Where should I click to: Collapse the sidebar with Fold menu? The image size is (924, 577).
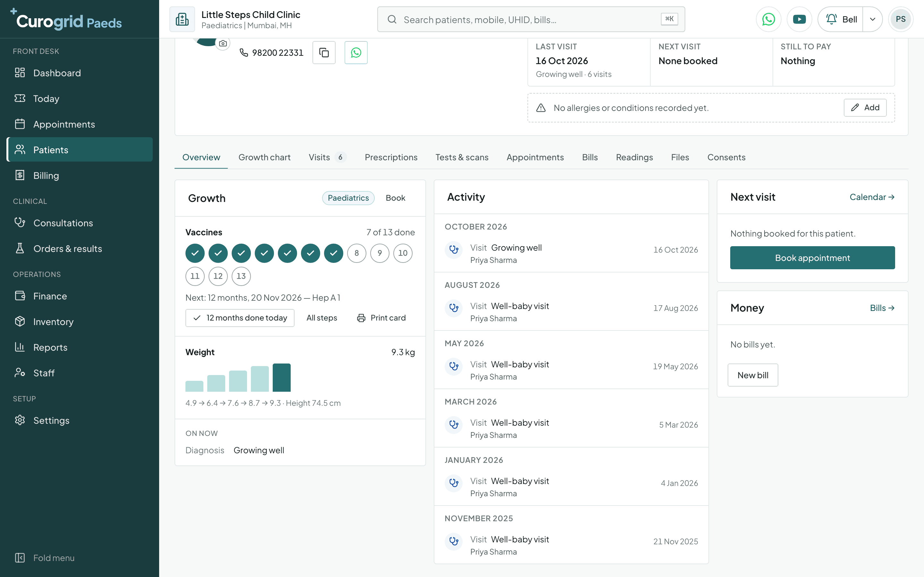coord(44,557)
